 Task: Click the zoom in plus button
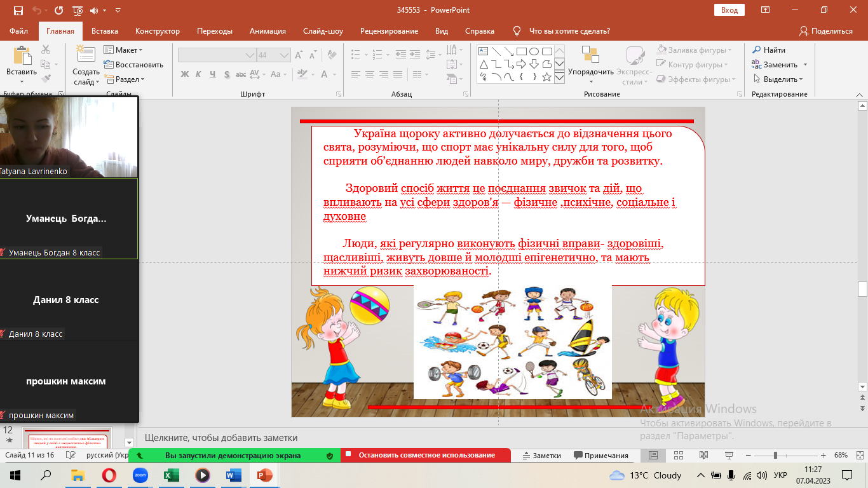824,456
